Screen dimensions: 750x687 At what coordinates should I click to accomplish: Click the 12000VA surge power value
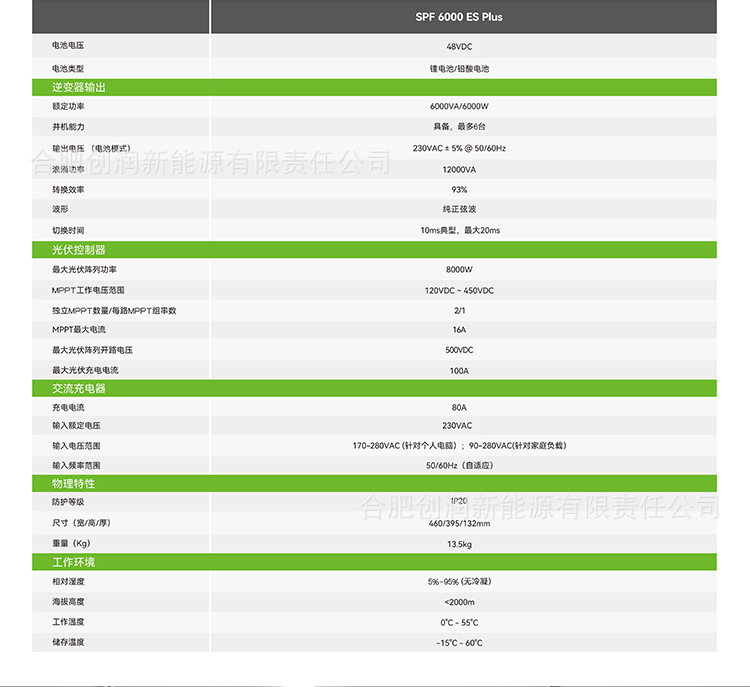(x=459, y=170)
